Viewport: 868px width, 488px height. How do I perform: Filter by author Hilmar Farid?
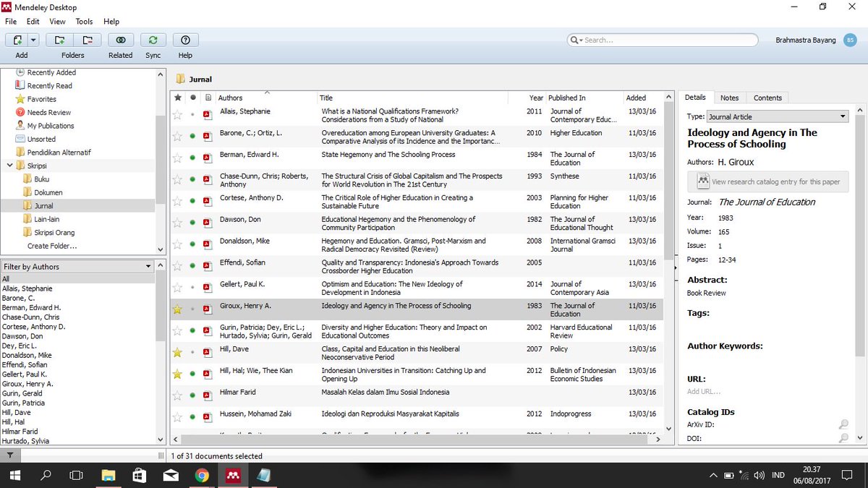[x=20, y=432]
